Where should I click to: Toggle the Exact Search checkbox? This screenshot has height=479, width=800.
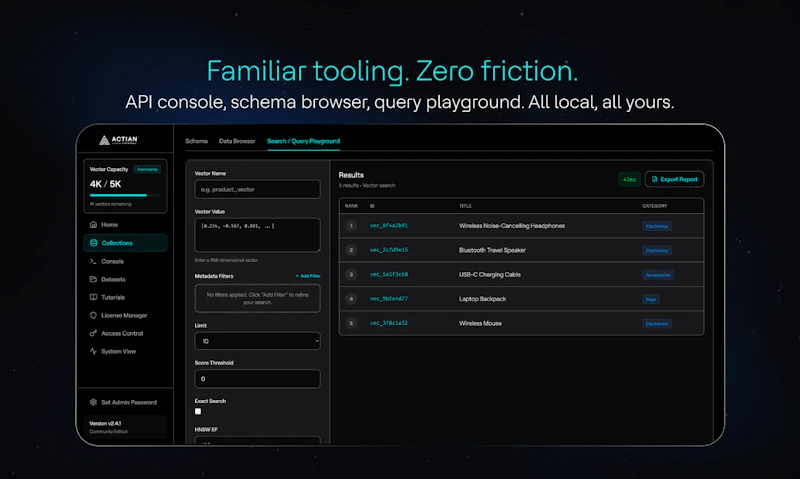[198, 411]
